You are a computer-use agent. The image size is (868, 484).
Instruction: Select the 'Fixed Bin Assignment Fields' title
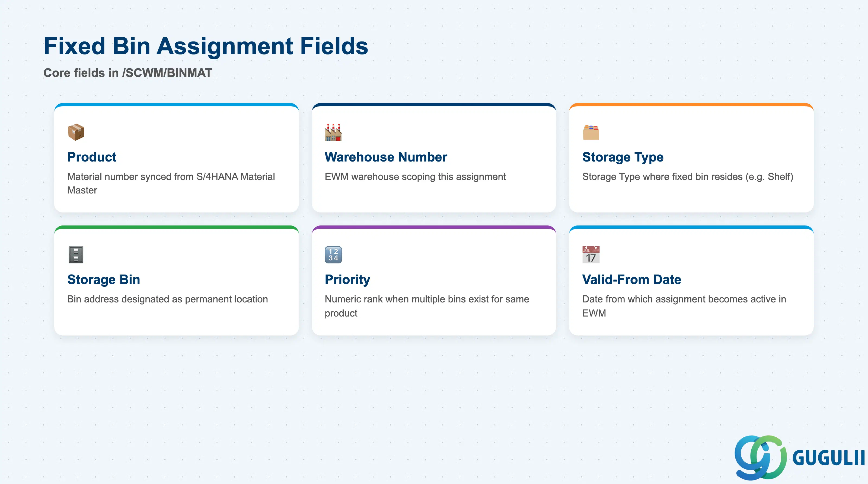pos(206,46)
